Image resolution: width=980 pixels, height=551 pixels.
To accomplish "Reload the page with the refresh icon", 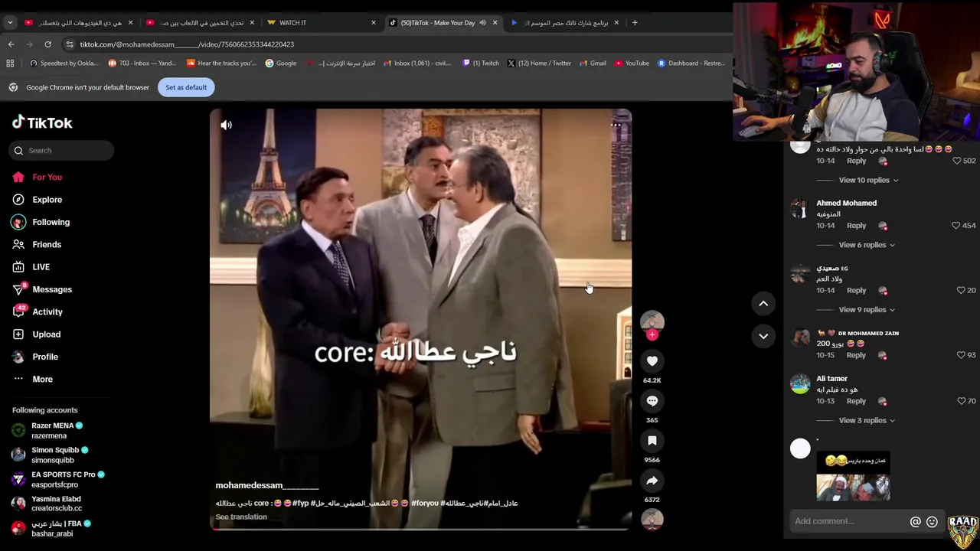I will (47, 44).
